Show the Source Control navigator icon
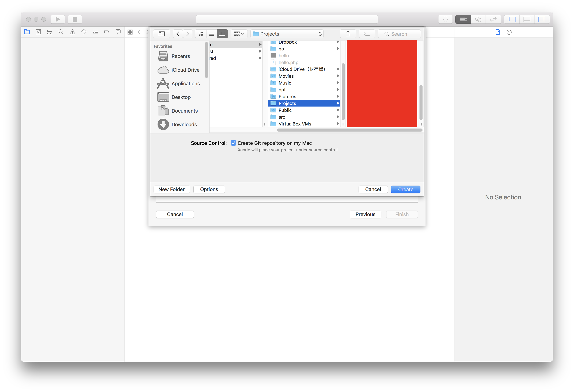The image size is (574, 392). [38, 32]
